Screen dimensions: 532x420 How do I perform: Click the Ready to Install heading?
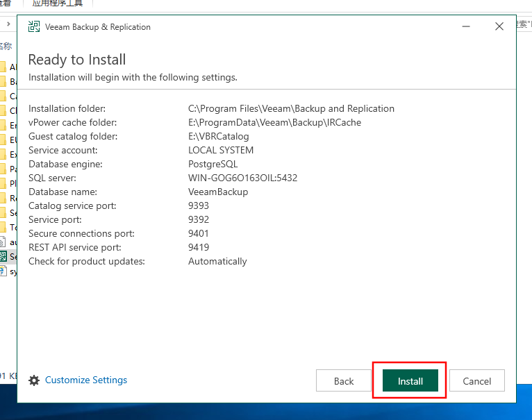pos(77,60)
